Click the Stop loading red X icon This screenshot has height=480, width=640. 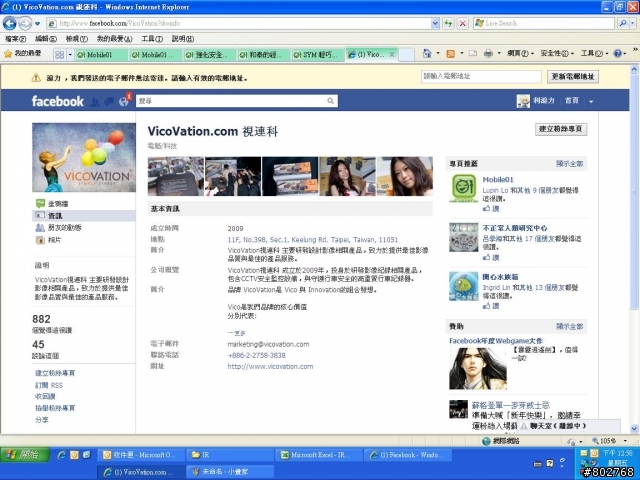point(462,23)
